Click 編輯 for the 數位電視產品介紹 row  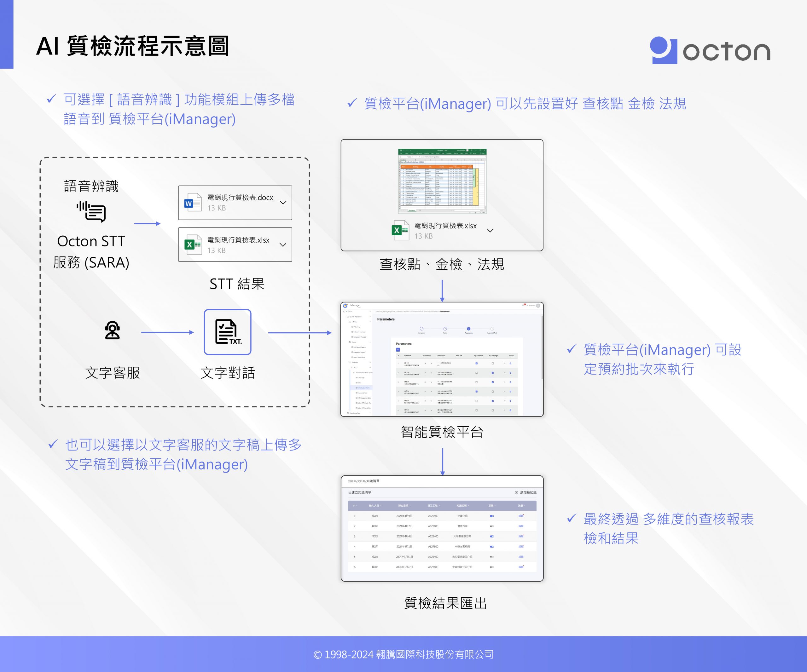(x=521, y=556)
